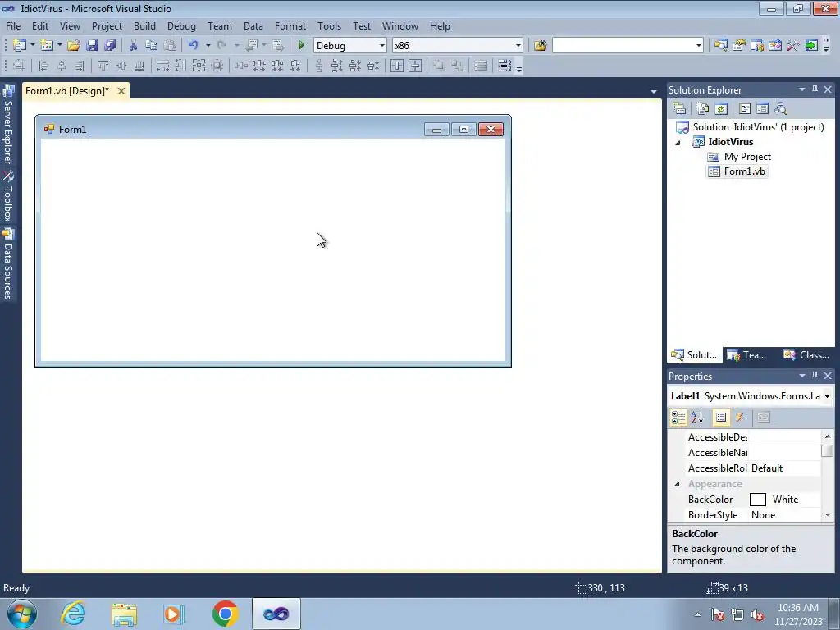The width and height of the screenshot is (840, 630).
Task: Open the Find combo box dropdown arrow
Action: 699,46
